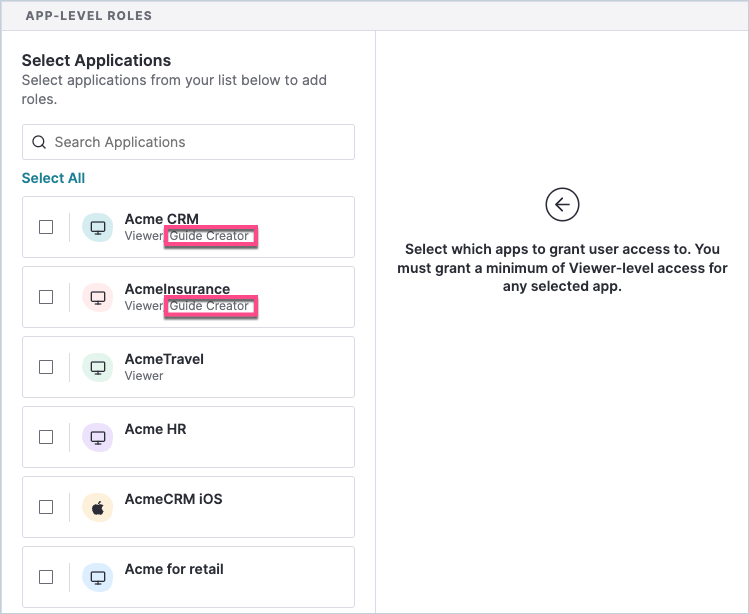Click the Acme HR app name
This screenshot has height=614, width=749.
click(x=155, y=429)
